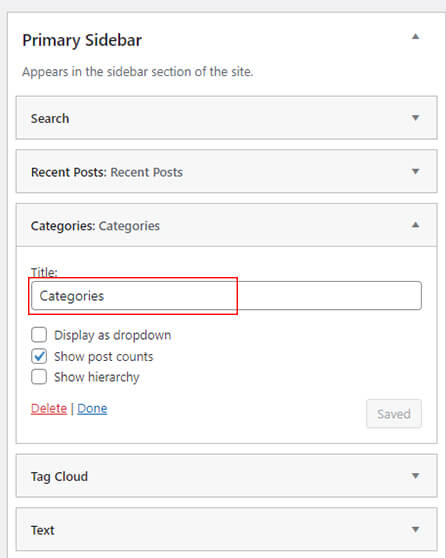
Task: Delete the Categories widget via Delete link
Action: [49, 409]
